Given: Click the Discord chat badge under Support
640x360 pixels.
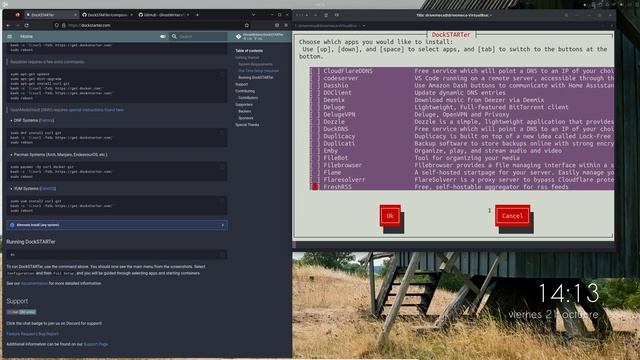Looking at the screenshot, I should coord(21,312).
